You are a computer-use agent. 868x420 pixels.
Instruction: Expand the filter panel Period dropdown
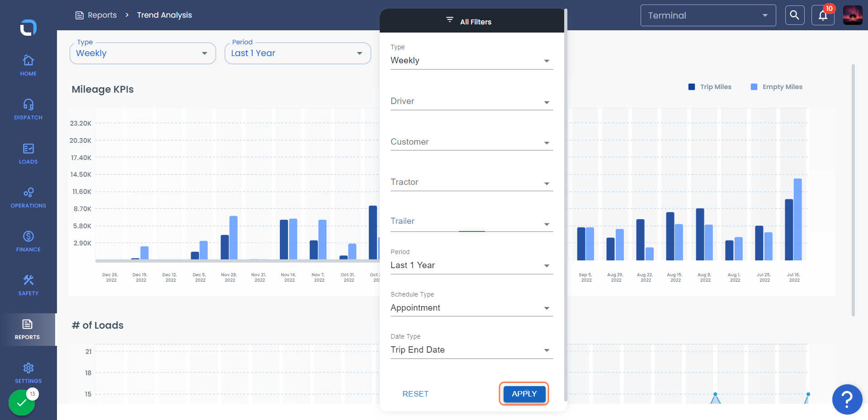(x=472, y=265)
